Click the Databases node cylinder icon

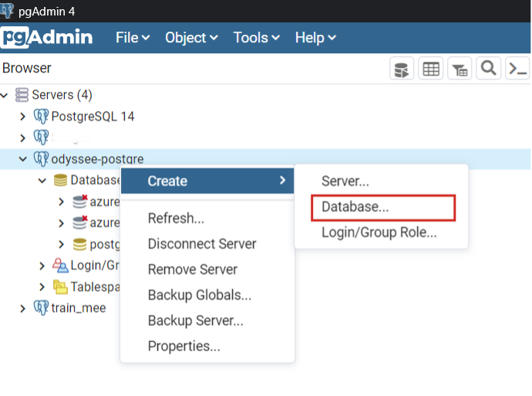[x=60, y=181]
